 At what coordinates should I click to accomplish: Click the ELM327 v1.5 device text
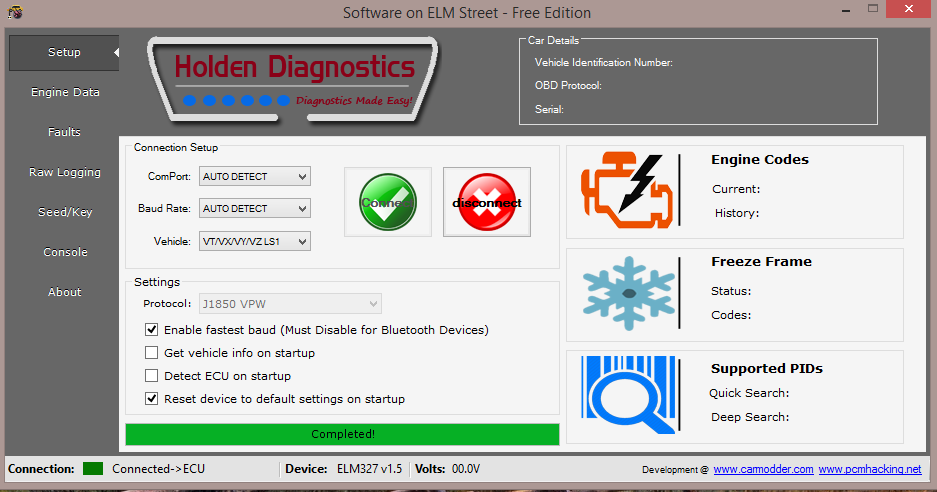(x=369, y=469)
